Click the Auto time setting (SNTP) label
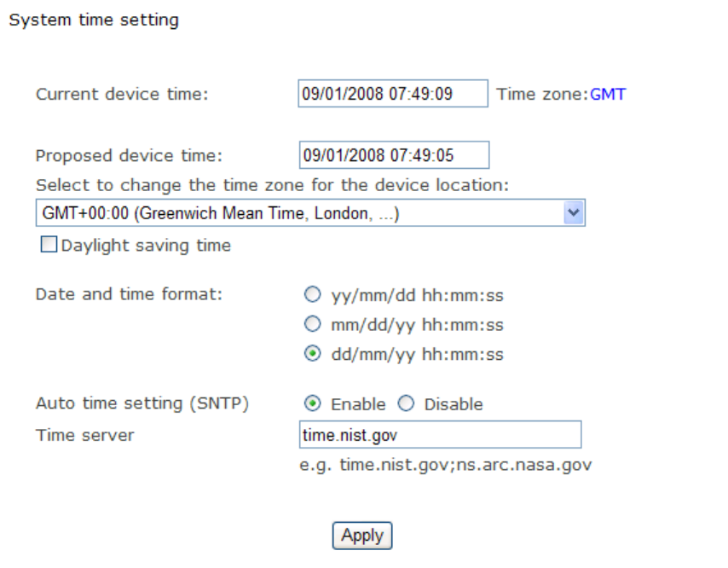The width and height of the screenshot is (728, 568). 142,403
